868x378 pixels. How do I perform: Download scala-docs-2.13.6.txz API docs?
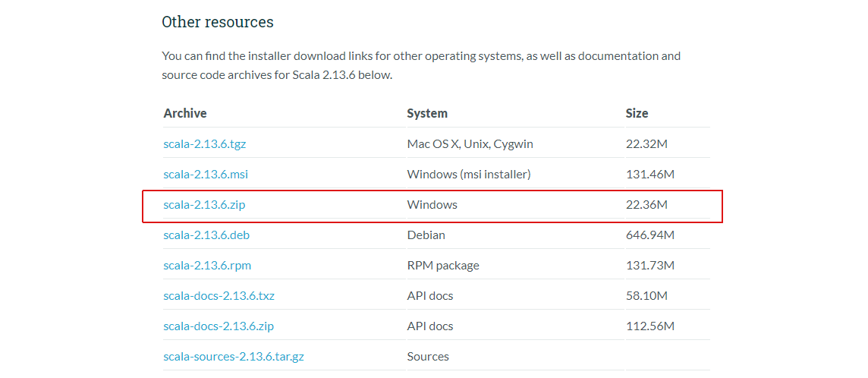coord(219,295)
